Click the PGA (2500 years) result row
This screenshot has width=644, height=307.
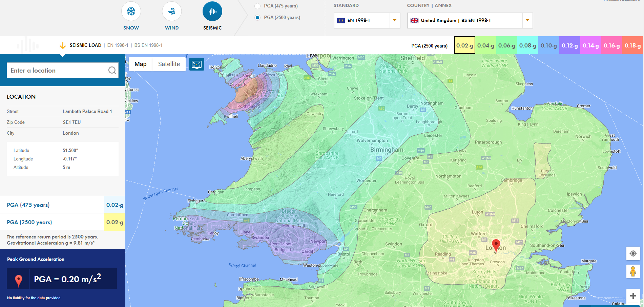tap(63, 222)
